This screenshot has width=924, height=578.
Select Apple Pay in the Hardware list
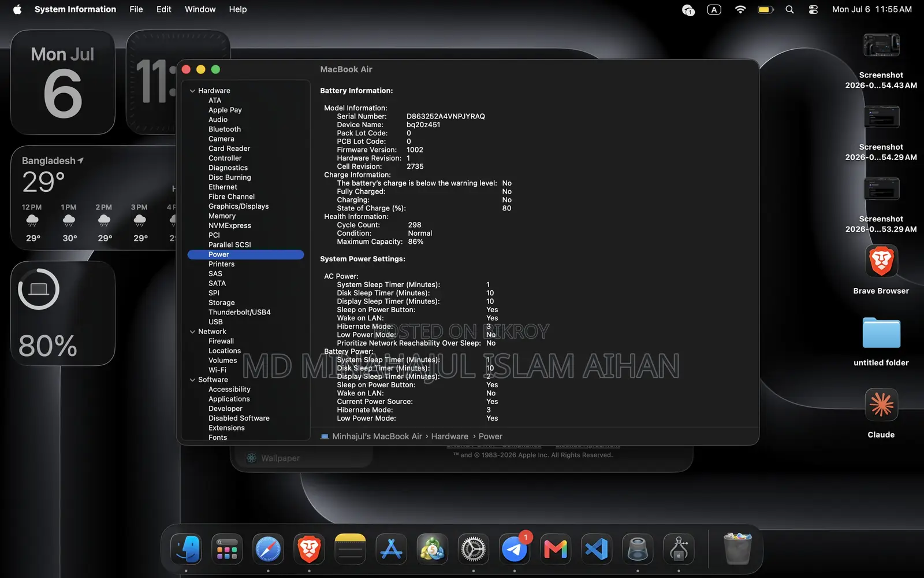(x=225, y=110)
